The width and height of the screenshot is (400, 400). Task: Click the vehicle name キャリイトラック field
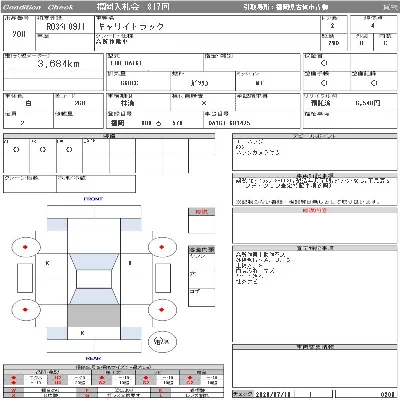[x=131, y=27]
